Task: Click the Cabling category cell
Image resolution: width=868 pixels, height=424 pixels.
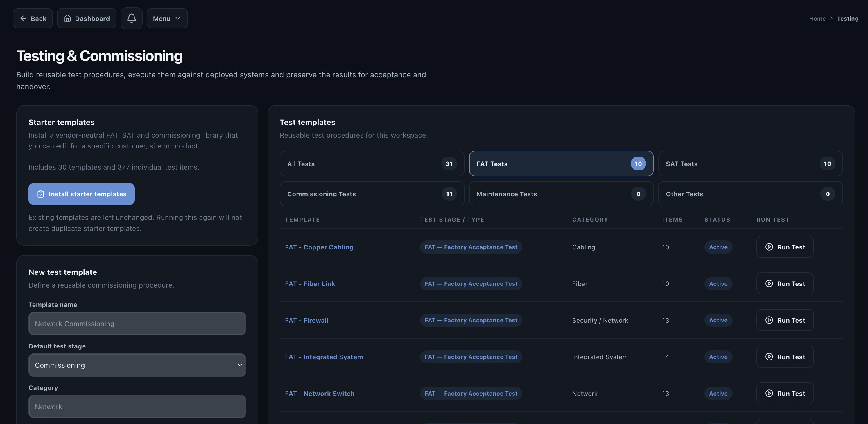Action: 583,247
